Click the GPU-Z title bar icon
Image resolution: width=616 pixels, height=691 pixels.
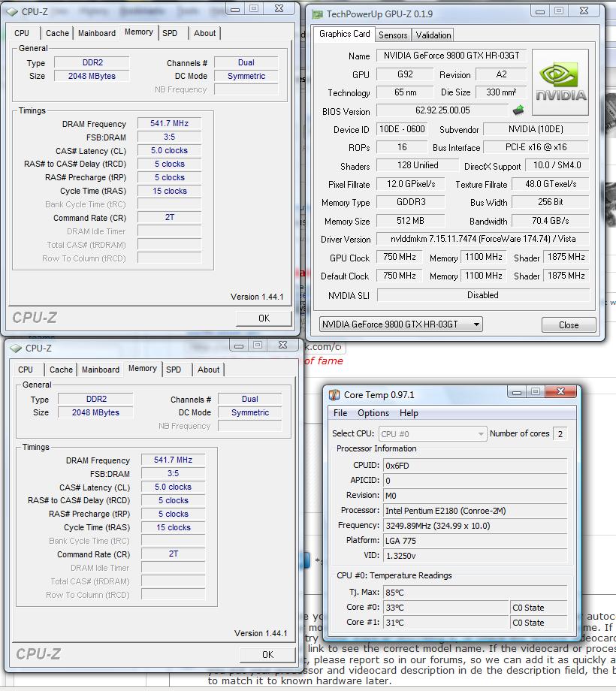point(317,14)
